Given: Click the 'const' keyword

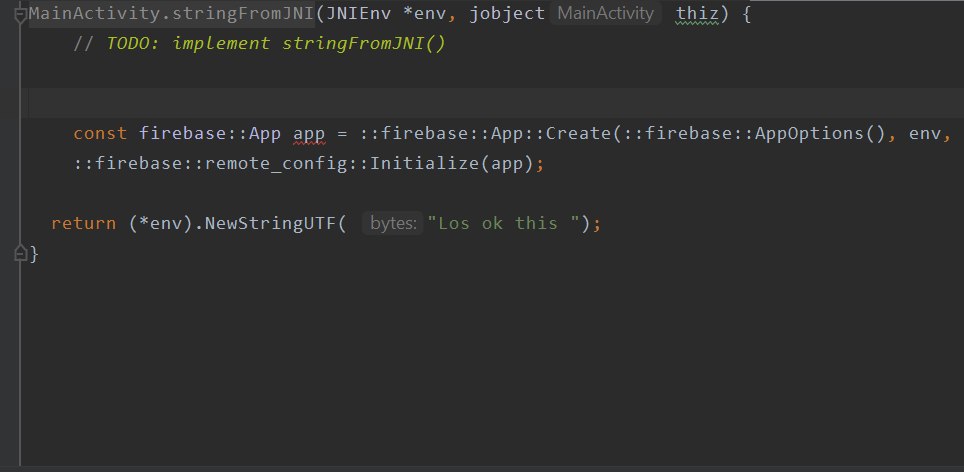Looking at the screenshot, I should pyautogui.click(x=100, y=133).
